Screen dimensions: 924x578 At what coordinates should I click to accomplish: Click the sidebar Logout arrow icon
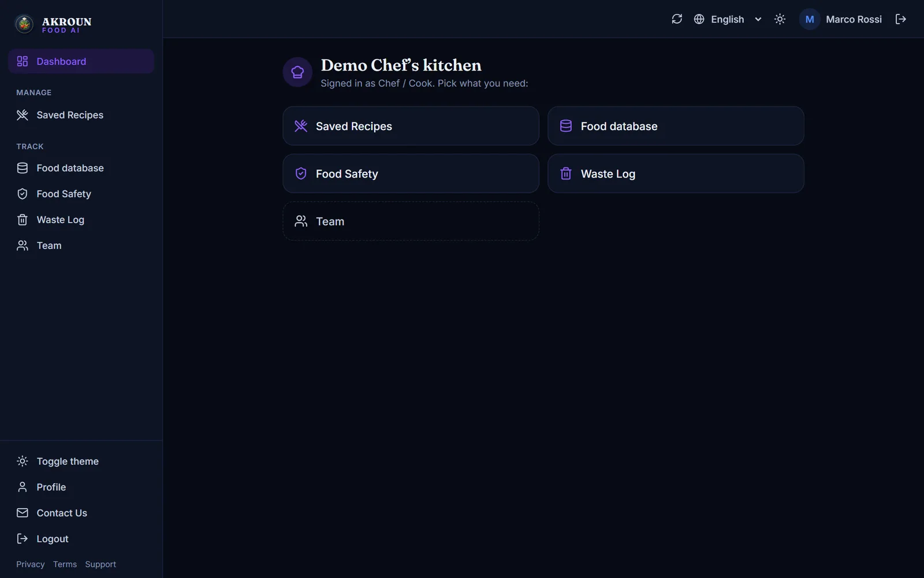(x=23, y=539)
